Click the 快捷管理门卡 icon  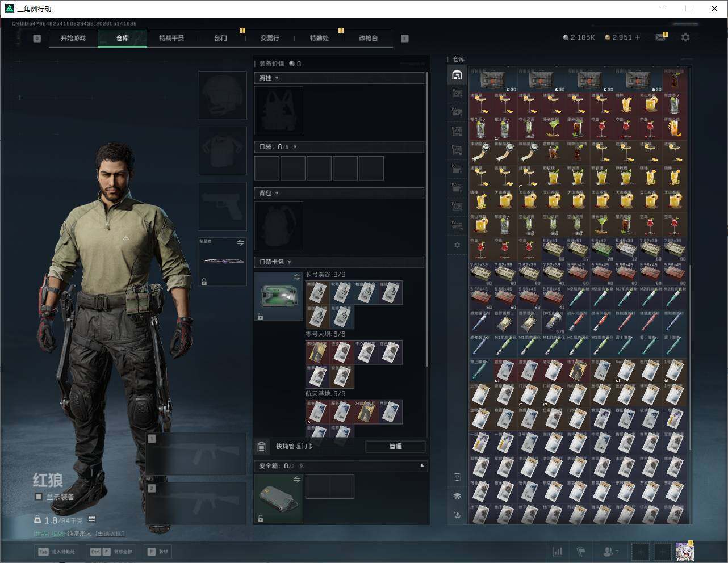point(262,447)
